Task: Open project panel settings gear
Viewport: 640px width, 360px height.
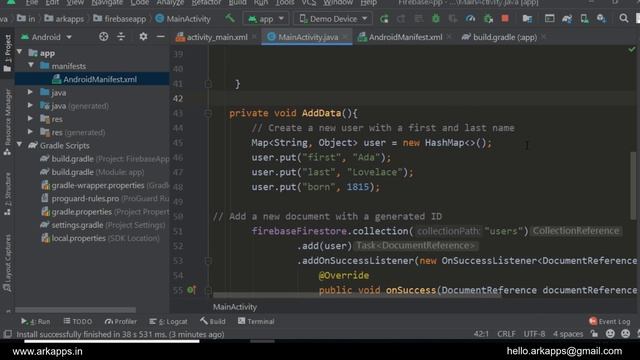Action: [143, 37]
